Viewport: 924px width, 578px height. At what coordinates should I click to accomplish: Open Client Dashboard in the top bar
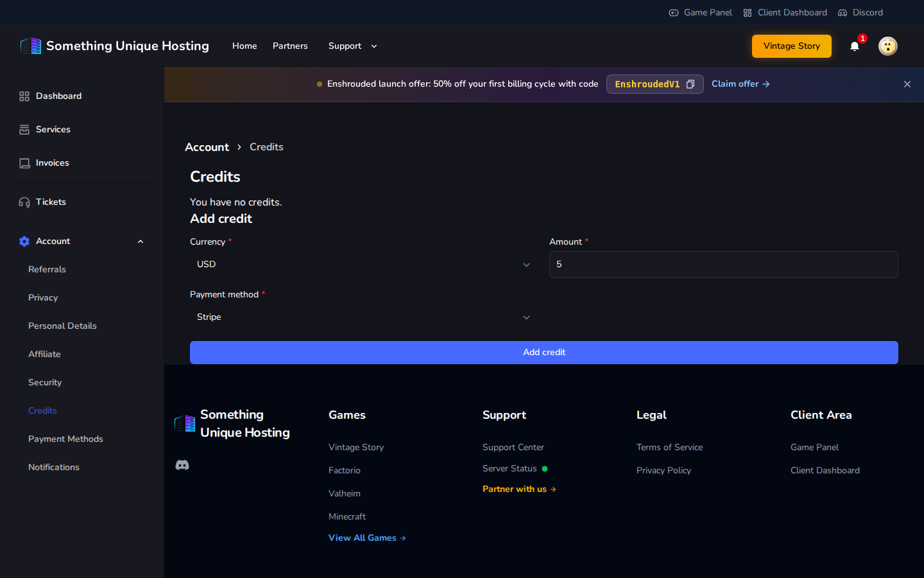pos(785,13)
